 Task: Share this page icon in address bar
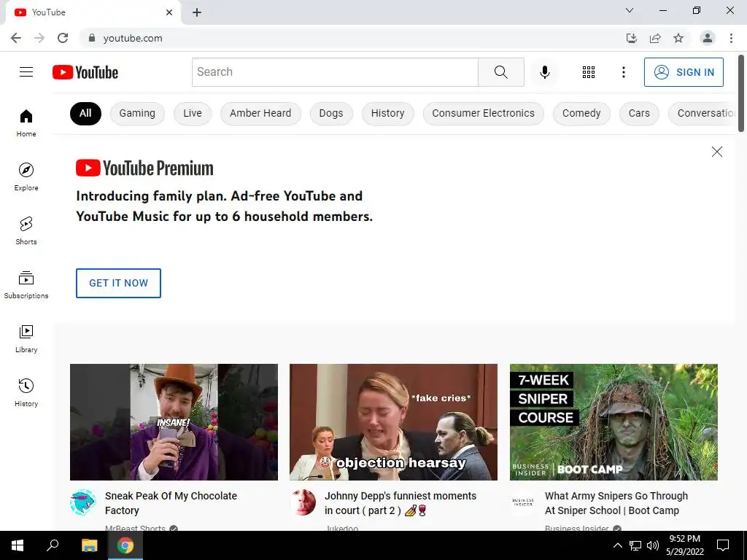click(x=655, y=38)
